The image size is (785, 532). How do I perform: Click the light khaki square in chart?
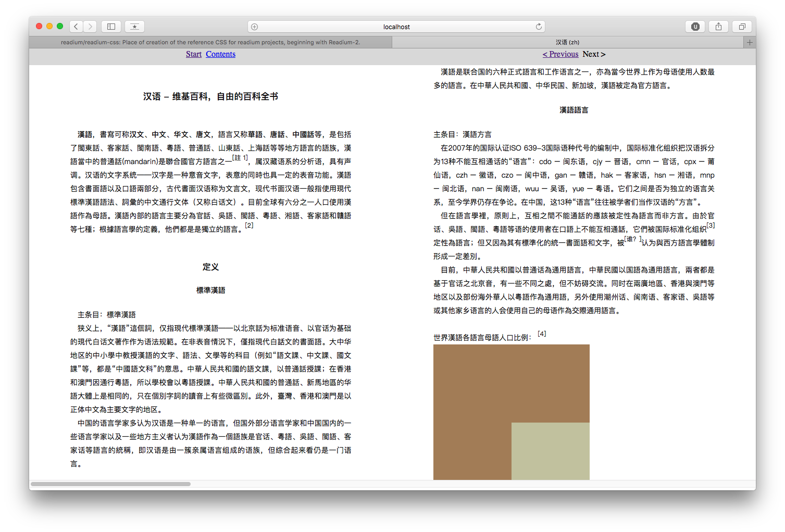pyautogui.click(x=550, y=451)
